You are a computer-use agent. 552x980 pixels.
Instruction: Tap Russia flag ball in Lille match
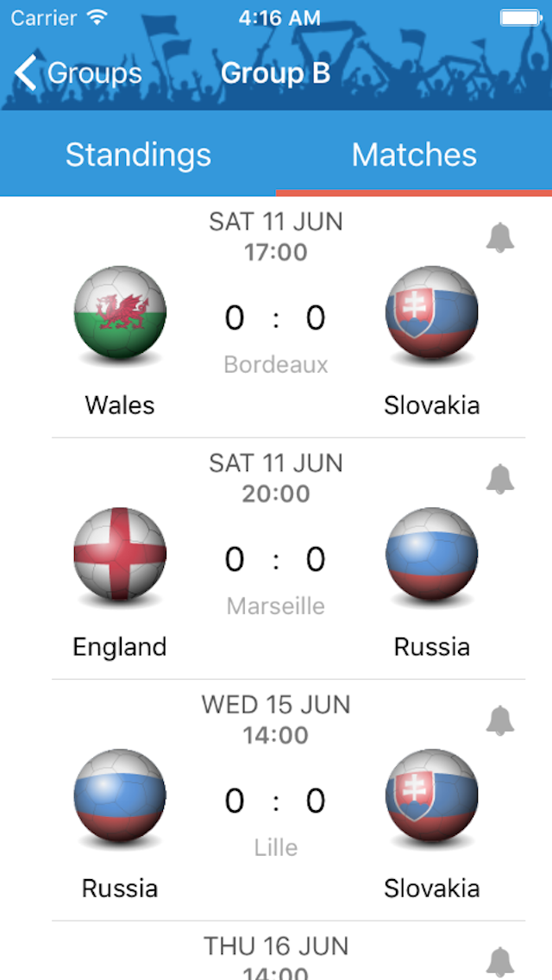[120, 795]
